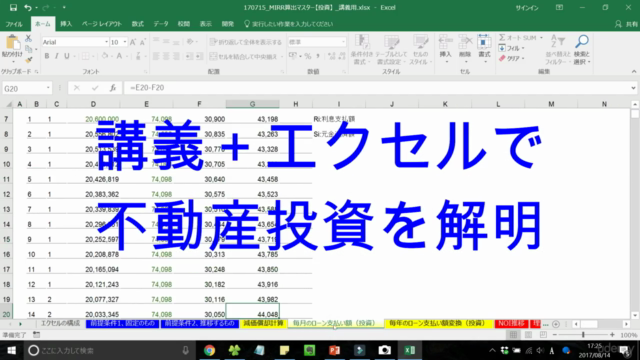Open ribbon display options
The image size is (640, 360).
click(x=559, y=8)
